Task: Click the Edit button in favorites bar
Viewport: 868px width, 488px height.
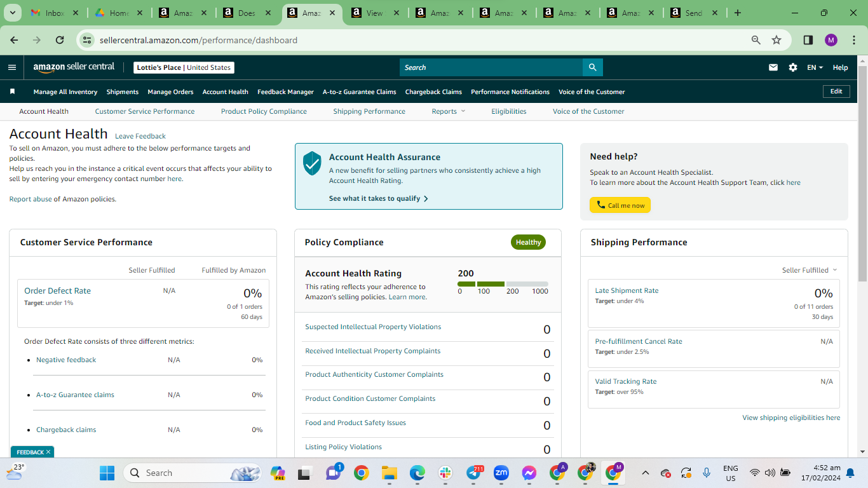Action: (x=836, y=91)
